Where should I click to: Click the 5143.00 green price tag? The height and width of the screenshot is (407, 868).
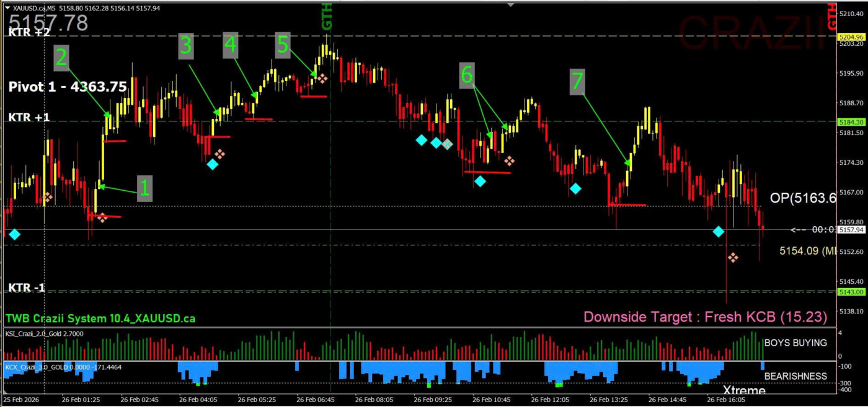pyautogui.click(x=851, y=292)
